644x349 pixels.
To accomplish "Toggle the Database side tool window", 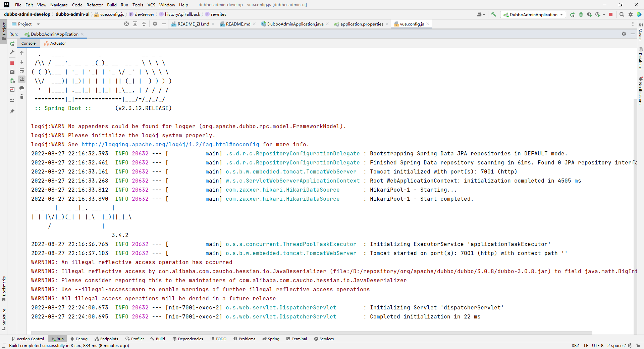I will (x=640, y=58).
